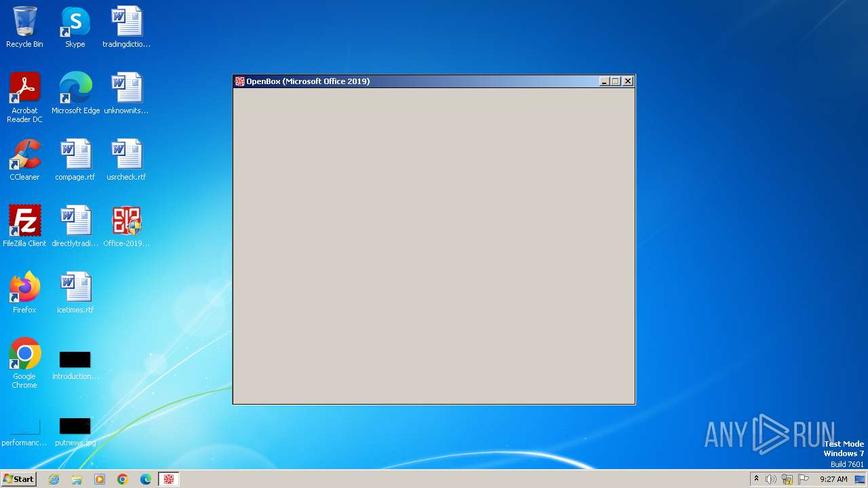Click the OpenBox taskbar button
This screenshot has width=868, height=488.
[169, 479]
